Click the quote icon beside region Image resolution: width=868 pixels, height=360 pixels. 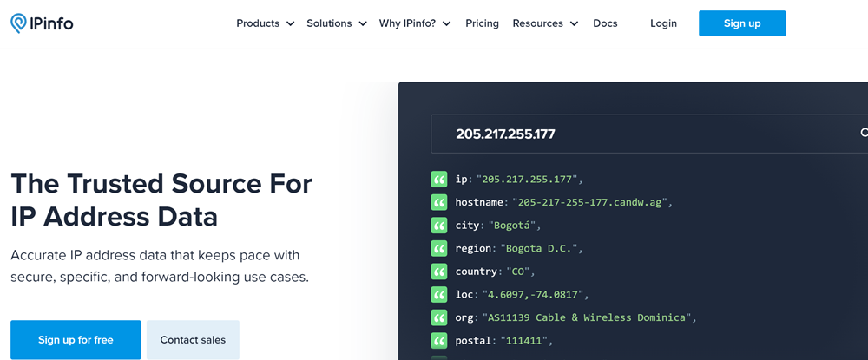click(439, 248)
